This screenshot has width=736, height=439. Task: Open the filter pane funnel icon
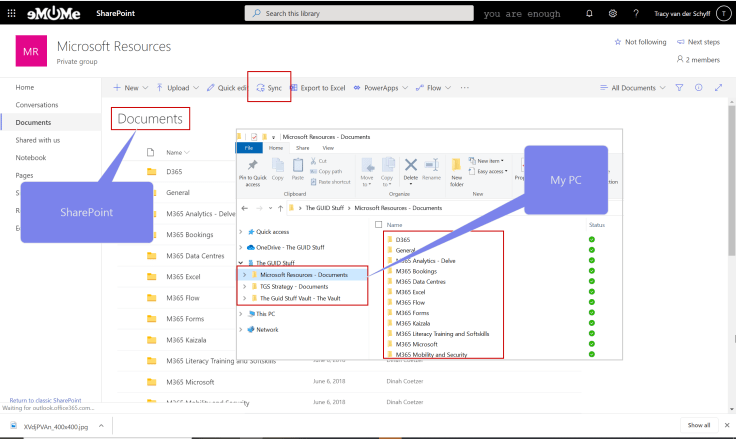point(679,88)
